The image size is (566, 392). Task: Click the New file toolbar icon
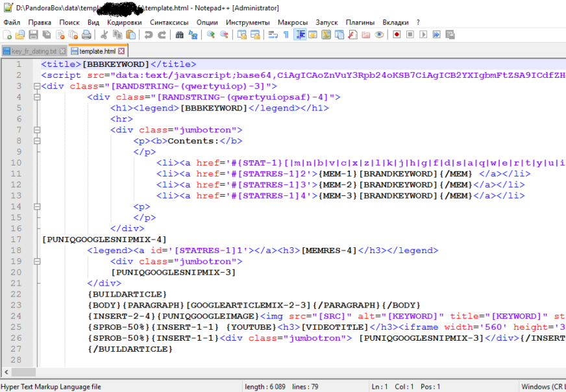point(7,34)
